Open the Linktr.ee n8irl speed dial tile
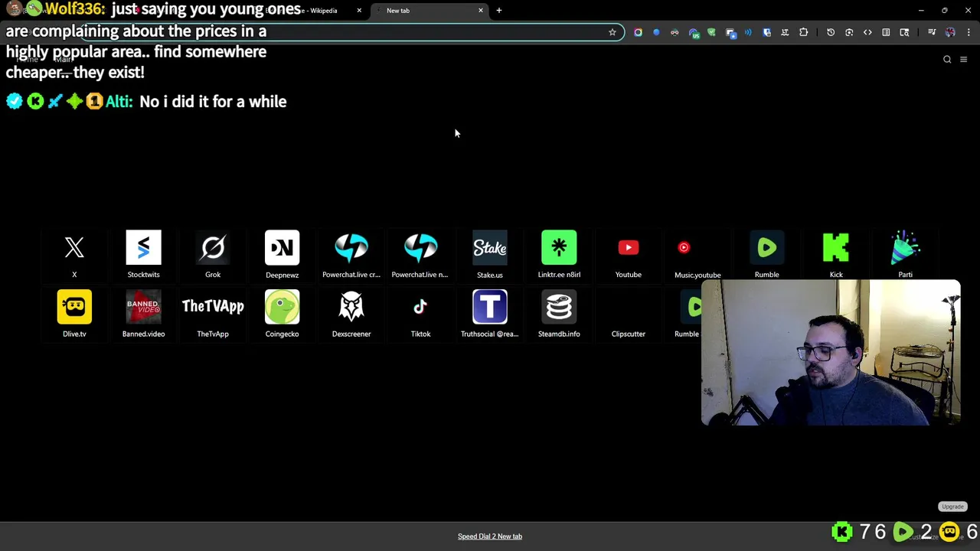Viewport: 980px width, 551px height. click(559, 255)
